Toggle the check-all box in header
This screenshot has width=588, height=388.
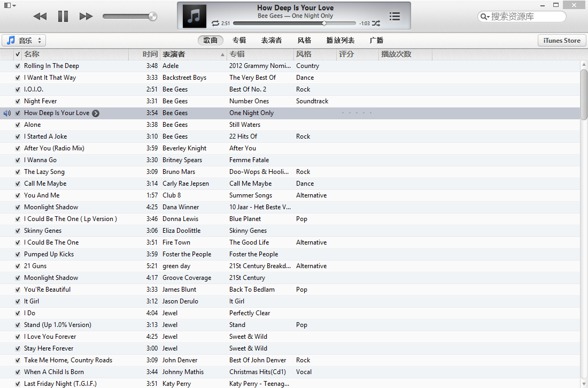[x=18, y=54]
